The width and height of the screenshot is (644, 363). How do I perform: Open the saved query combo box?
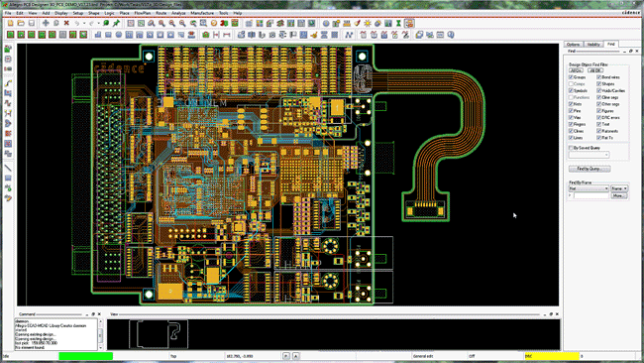[x=589, y=155]
